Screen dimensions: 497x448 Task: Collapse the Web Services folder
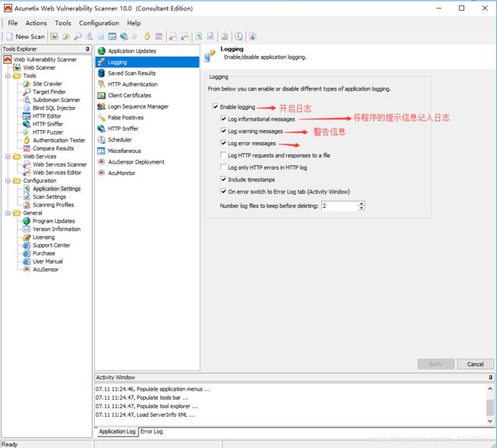(x=8, y=157)
